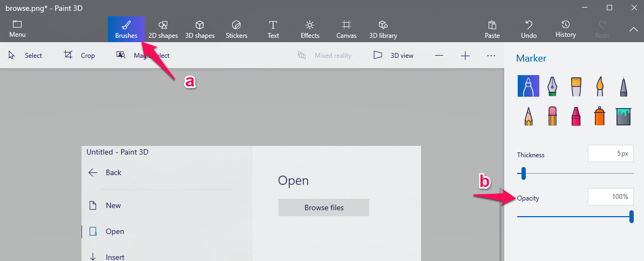The height and width of the screenshot is (261, 644).
Task: Click Open in the canvas image menu
Action: [x=107, y=231]
